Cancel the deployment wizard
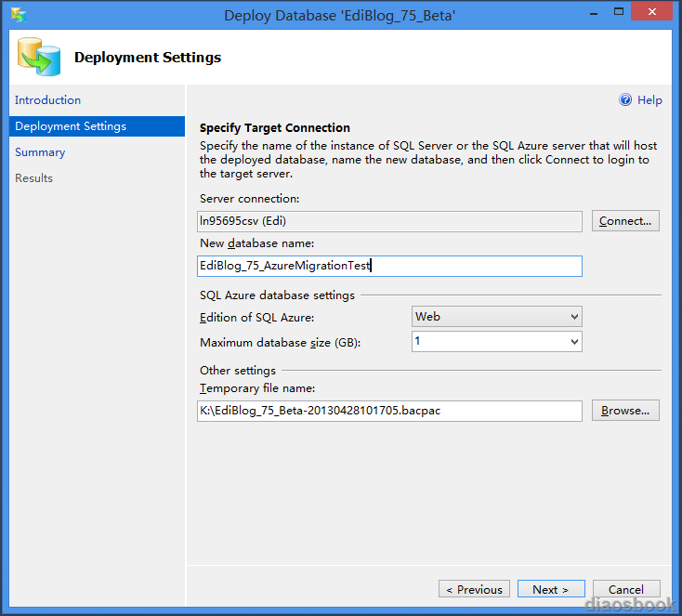Image resolution: width=682 pixels, height=616 pixels. click(x=626, y=589)
